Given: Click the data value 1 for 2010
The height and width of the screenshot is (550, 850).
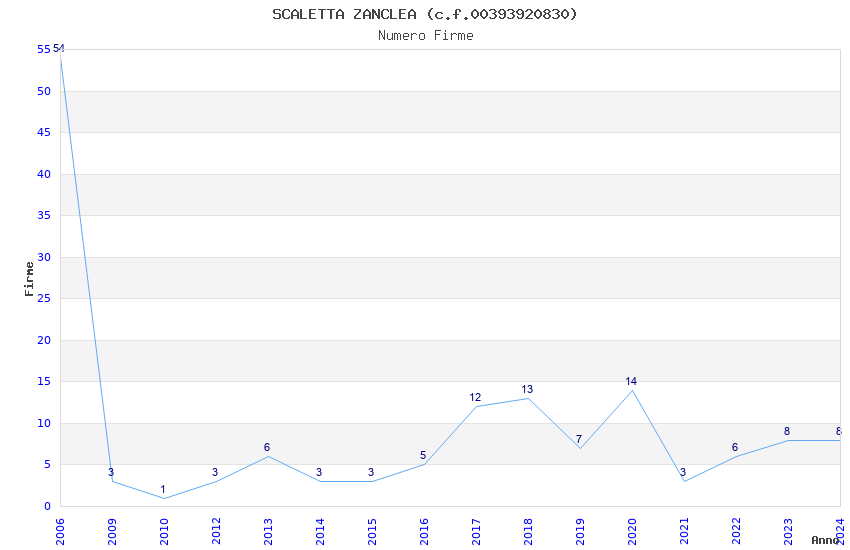Looking at the screenshot, I should click(163, 489).
